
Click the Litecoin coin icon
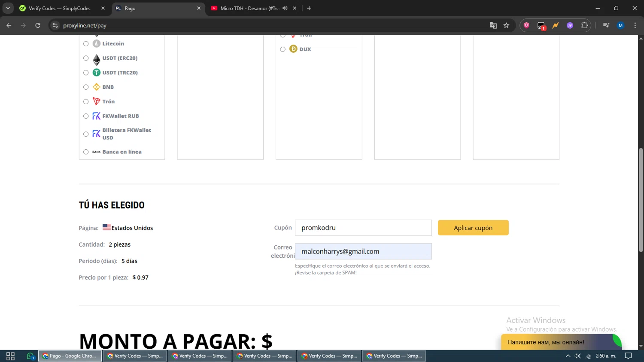click(97, 43)
